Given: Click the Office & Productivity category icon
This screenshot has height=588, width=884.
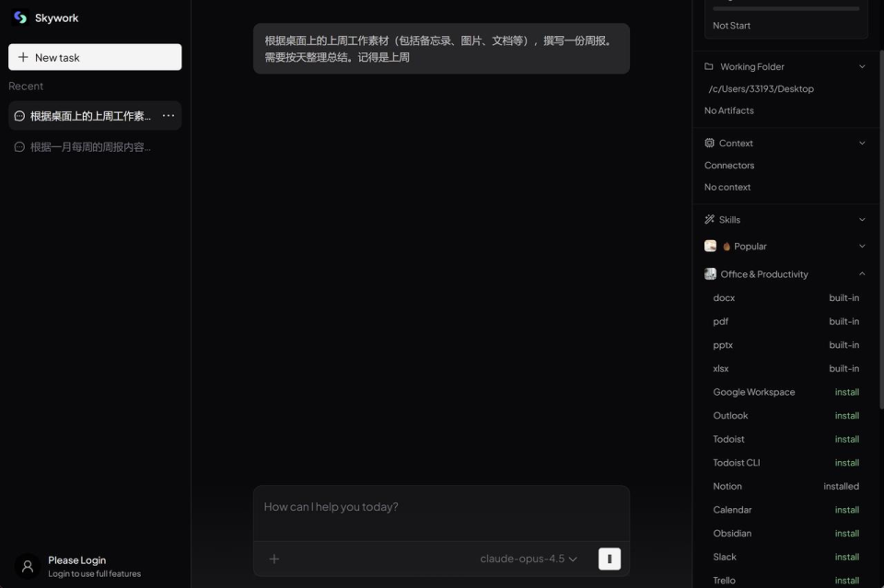Looking at the screenshot, I should 710,273.
